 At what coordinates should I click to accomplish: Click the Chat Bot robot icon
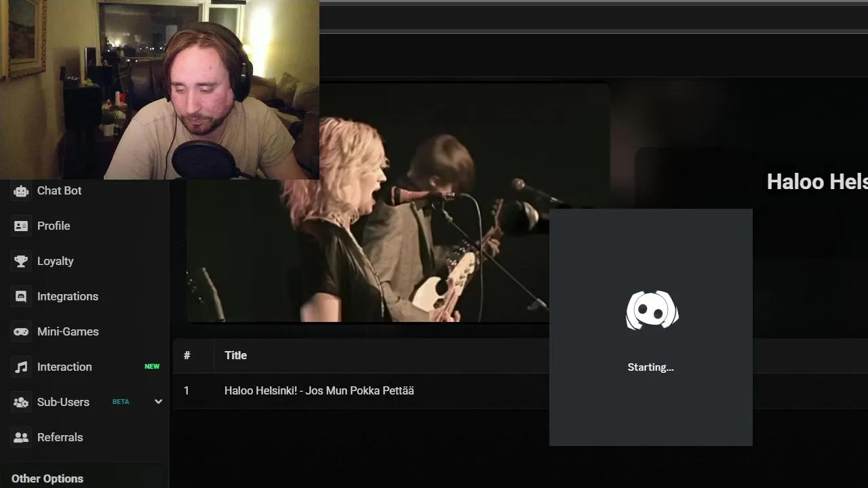pyautogui.click(x=21, y=190)
